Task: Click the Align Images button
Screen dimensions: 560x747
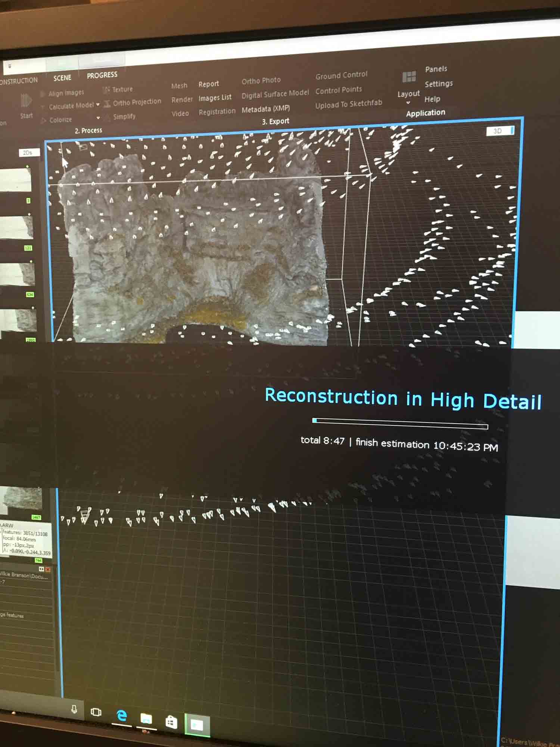Action: pos(66,93)
